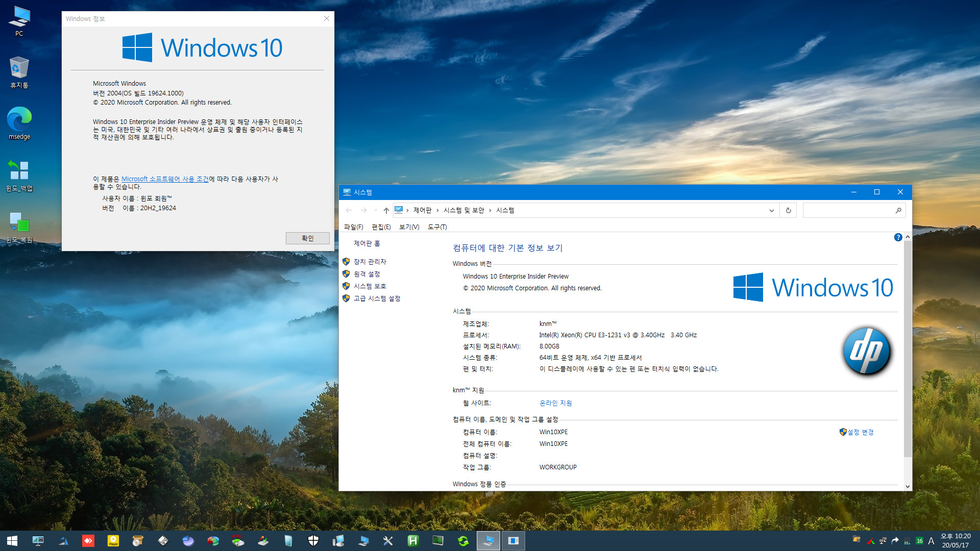
Task: Click the refresh button in address bar
Action: (x=789, y=210)
